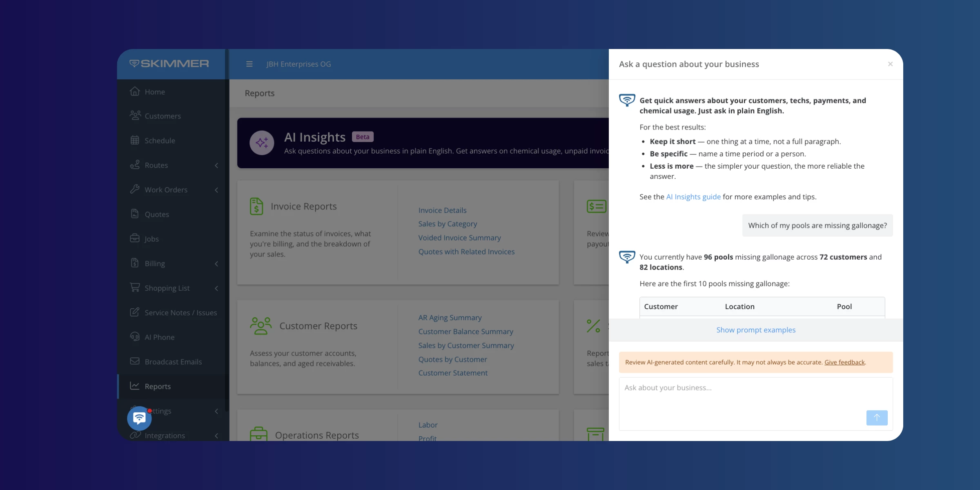This screenshot has height=490, width=980.
Task: Click the Billing invoice icon in sidebar
Action: (x=135, y=263)
